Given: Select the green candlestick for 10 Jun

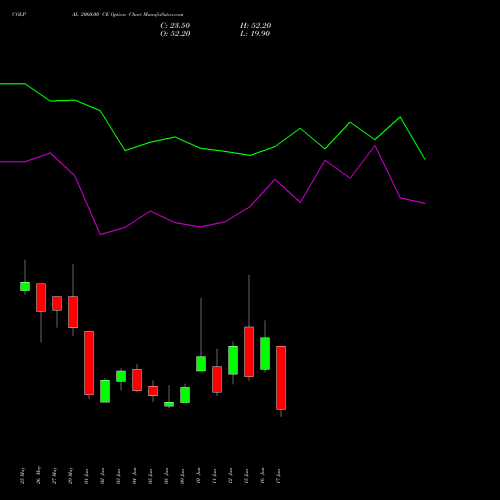Looking at the screenshot, I should (x=201, y=364).
